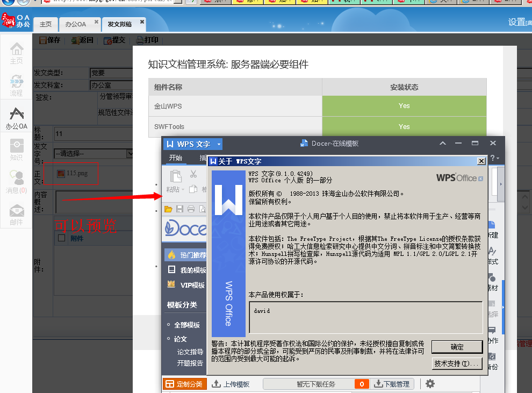Open 邮件 mail icon in OA sidebar
Image resolution: width=532 pixels, height=393 pixels.
(16, 210)
